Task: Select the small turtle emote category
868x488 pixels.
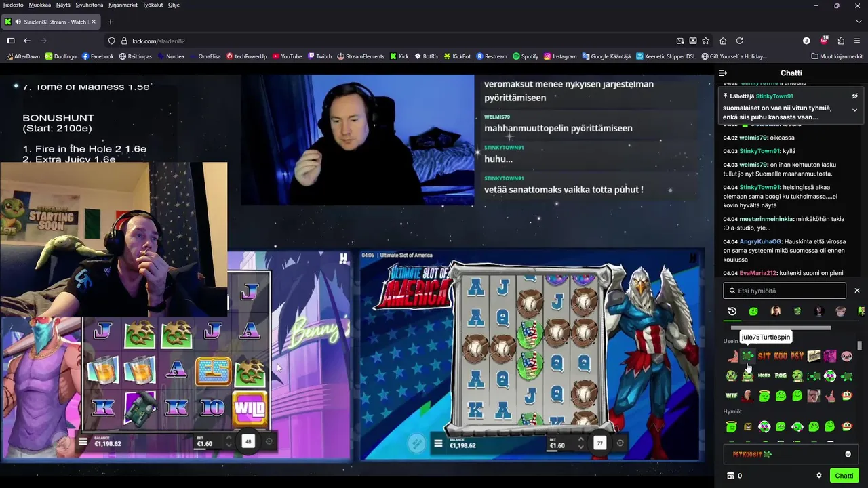Action: [x=797, y=311]
